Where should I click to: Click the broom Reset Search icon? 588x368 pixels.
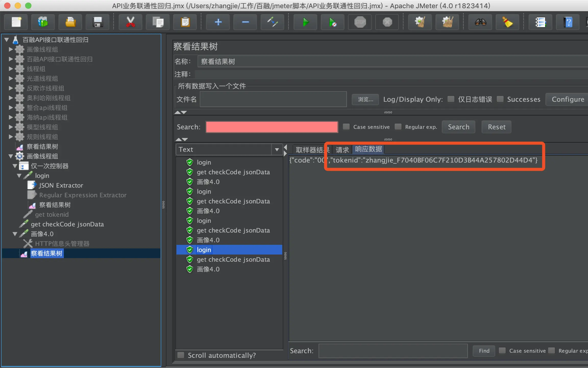(x=507, y=22)
